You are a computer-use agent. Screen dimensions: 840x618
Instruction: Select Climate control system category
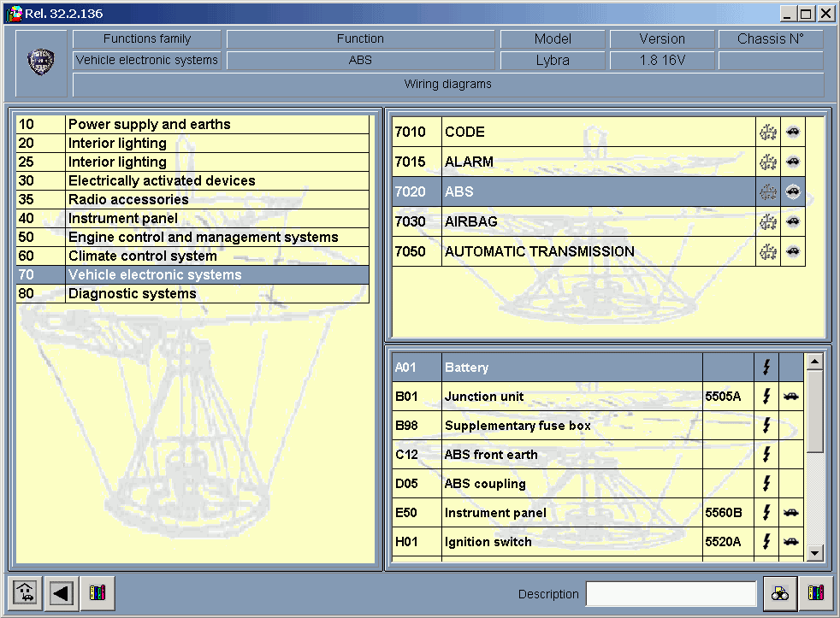coord(192,256)
